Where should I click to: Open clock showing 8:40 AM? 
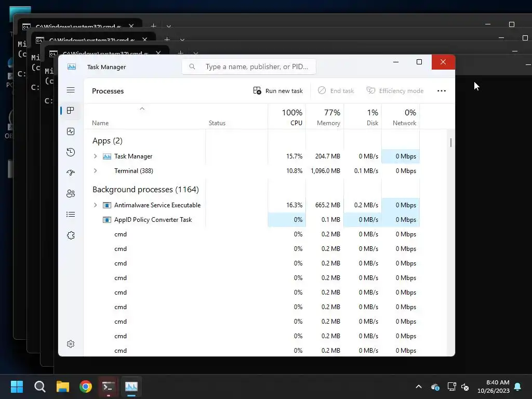tap(494, 387)
